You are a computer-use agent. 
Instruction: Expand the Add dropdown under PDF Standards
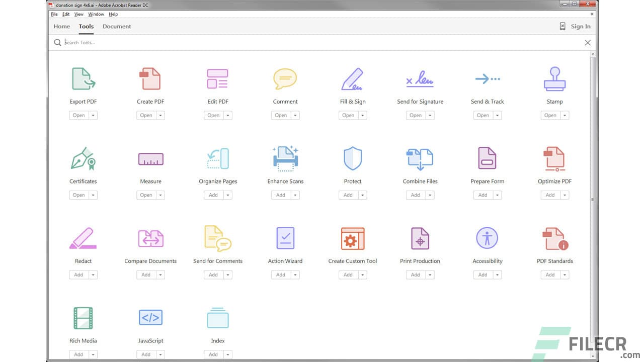[565, 275]
